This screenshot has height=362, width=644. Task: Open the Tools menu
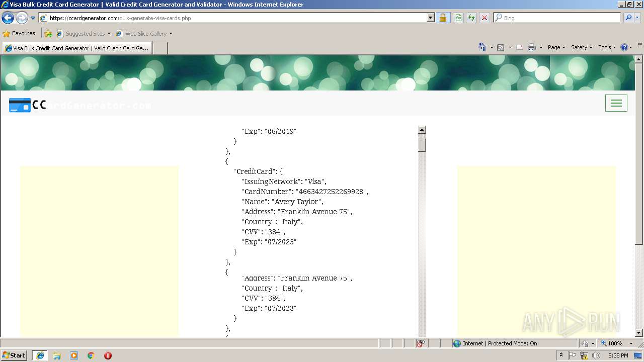[x=607, y=47]
